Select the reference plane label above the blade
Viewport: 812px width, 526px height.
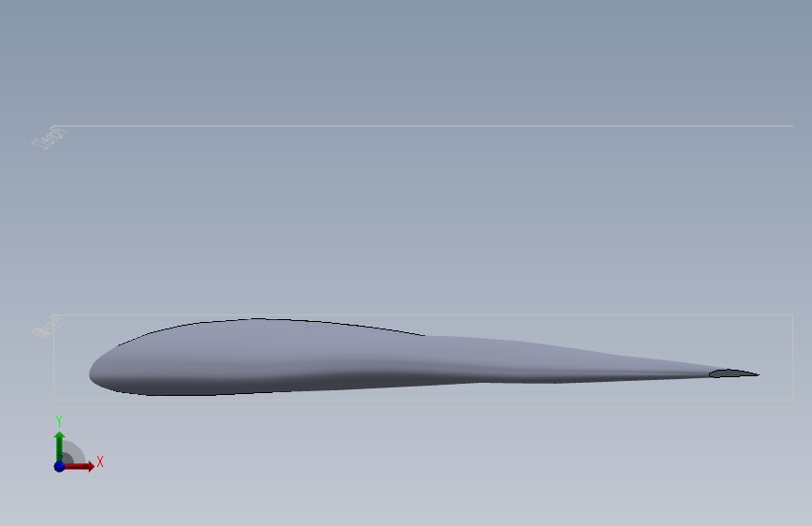pyautogui.click(x=50, y=139)
